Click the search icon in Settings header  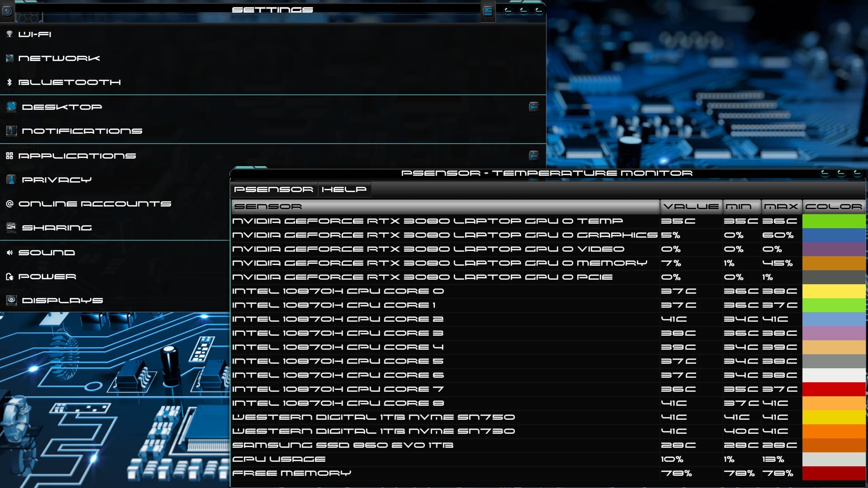pos(7,11)
